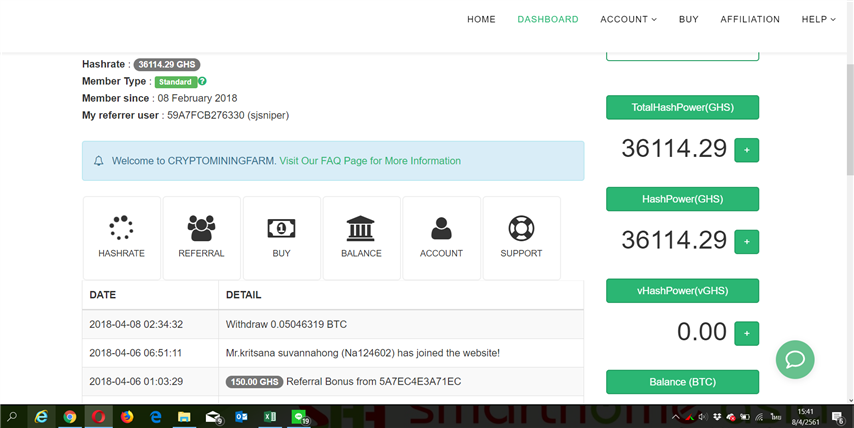This screenshot has width=854, height=428.
Task: Open BUY in top navigation
Action: pos(688,19)
